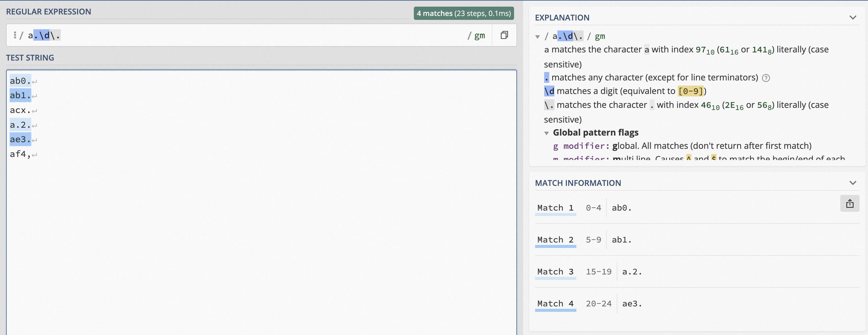
Task: Click match value 'ab0.' in match list
Action: click(621, 208)
